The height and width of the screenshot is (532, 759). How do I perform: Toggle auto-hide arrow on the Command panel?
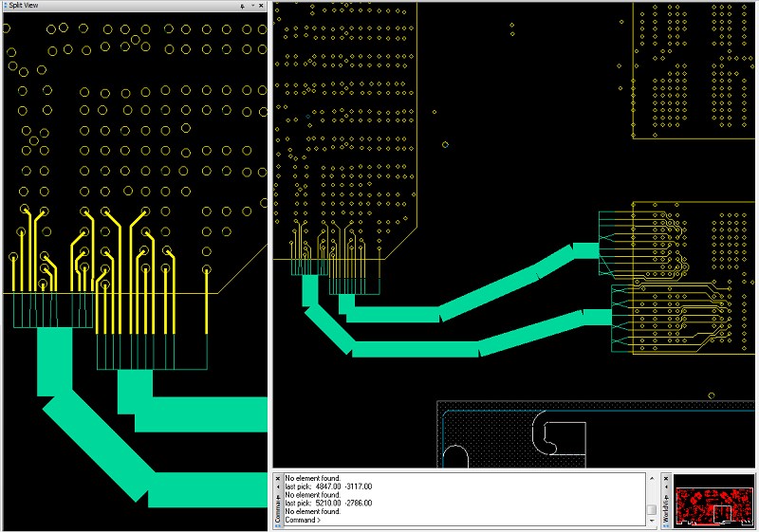coord(278,487)
